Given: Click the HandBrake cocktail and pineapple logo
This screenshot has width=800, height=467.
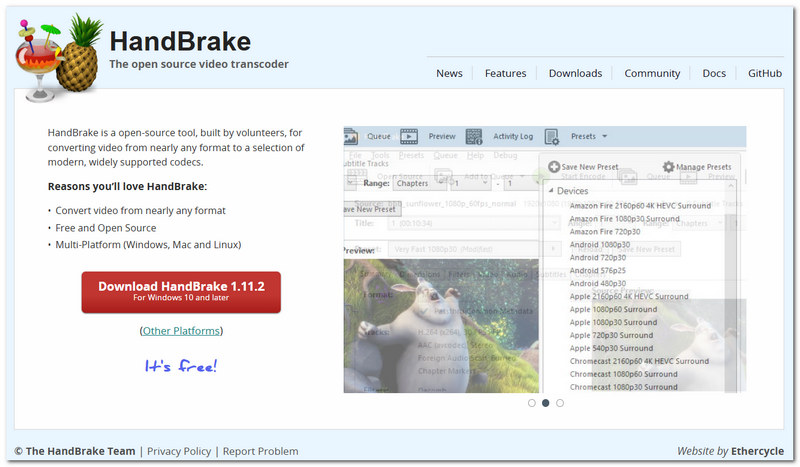Looking at the screenshot, I should pyautogui.click(x=59, y=57).
